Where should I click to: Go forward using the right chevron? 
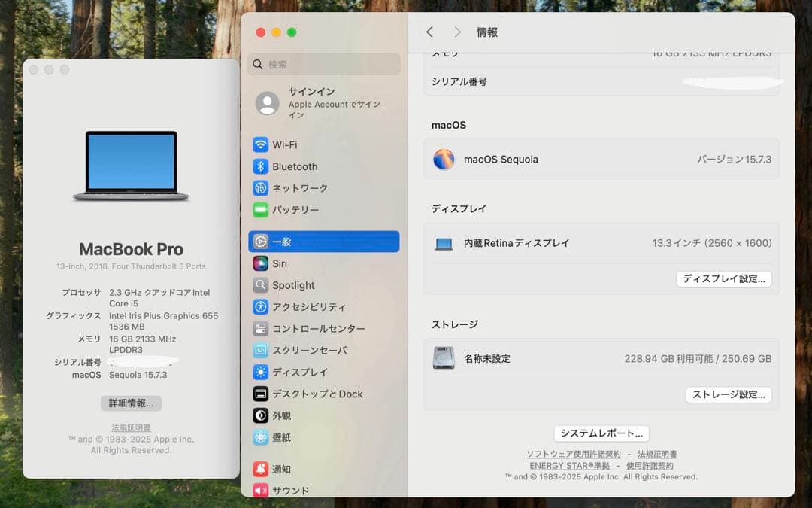[x=457, y=32]
